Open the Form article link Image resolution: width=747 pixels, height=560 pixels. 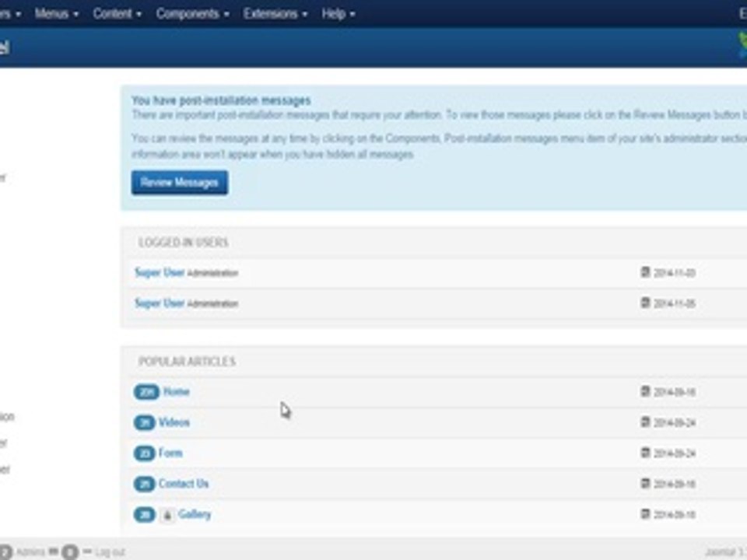click(x=170, y=453)
